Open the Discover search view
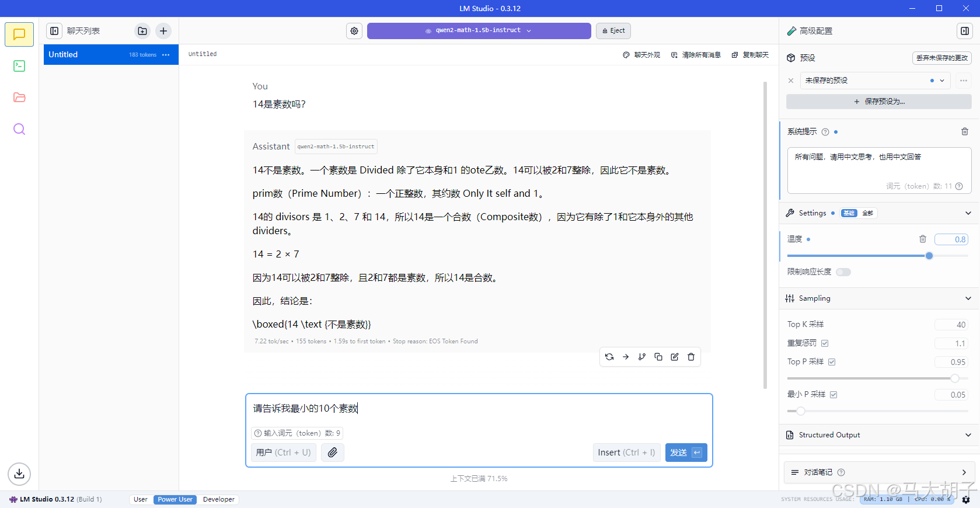The width and height of the screenshot is (980, 508). pos(19,129)
